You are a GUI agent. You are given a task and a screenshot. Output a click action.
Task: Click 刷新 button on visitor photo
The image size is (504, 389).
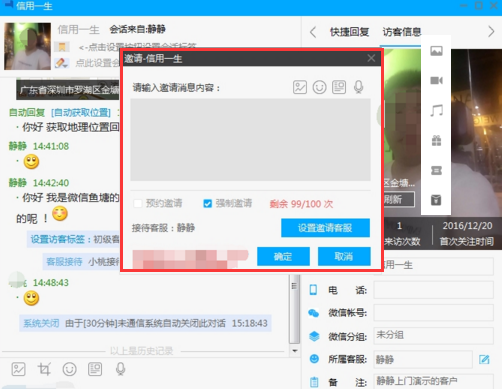pos(399,199)
